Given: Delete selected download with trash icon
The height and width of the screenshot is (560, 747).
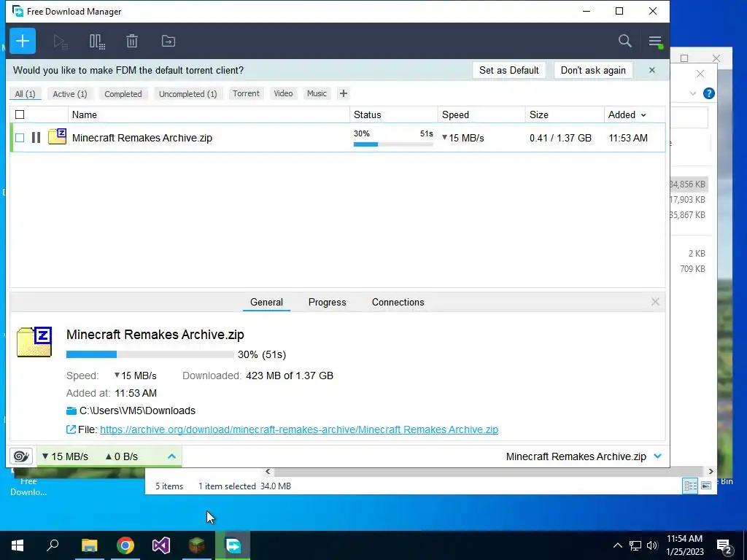Looking at the screenshot, I should [x=132, y=41].
